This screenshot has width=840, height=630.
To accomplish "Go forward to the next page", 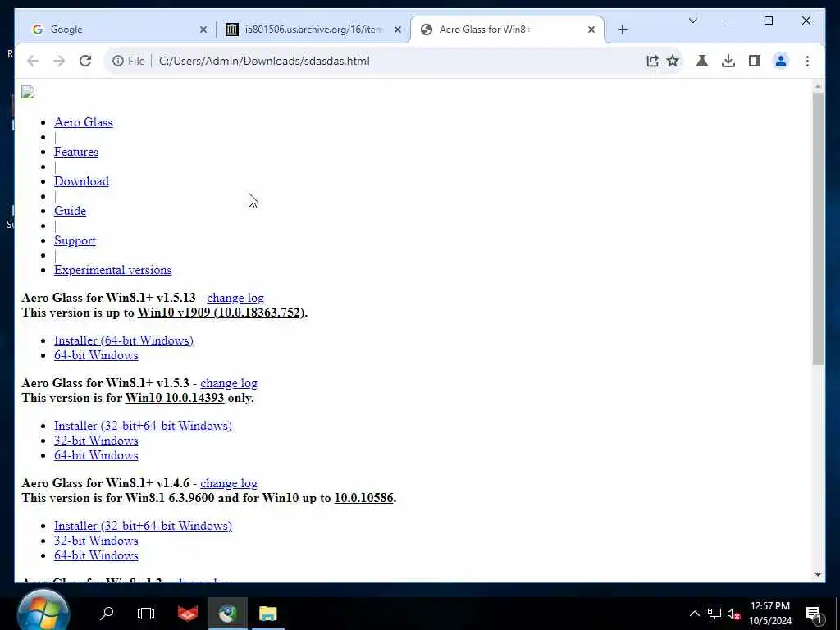I will 59,61.
